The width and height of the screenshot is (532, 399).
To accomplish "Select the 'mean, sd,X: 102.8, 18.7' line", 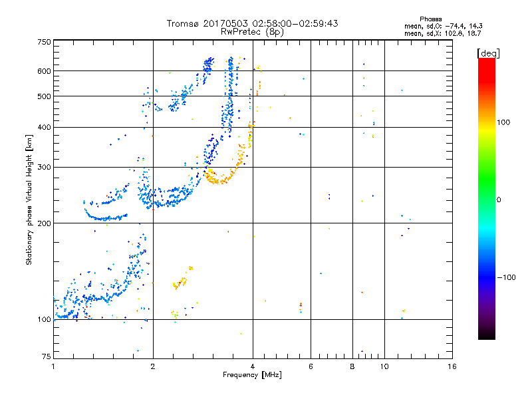I will coord(442,33).
